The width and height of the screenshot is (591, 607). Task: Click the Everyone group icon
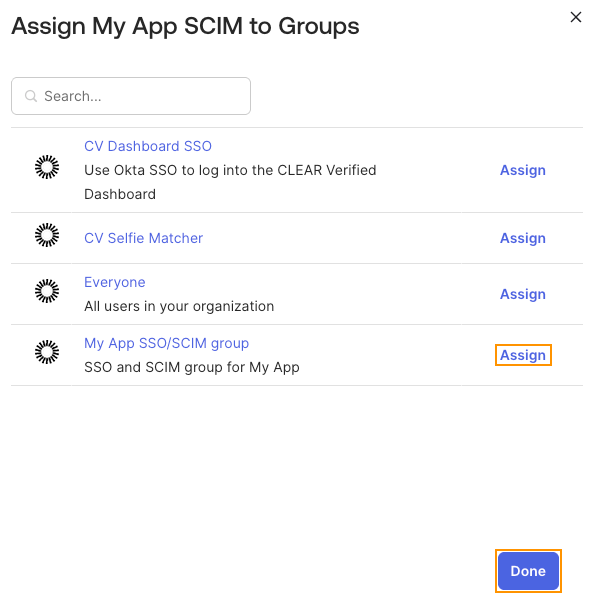click(x=47, y=291)
